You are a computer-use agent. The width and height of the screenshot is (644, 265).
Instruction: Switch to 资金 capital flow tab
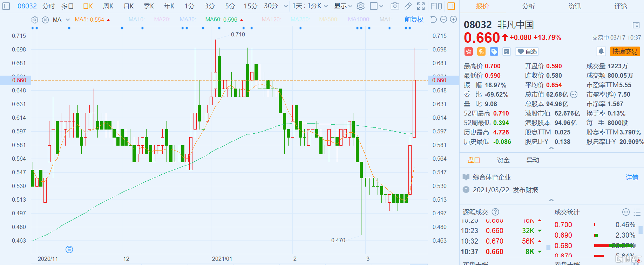pyautogui.click(x=503, y=160)
